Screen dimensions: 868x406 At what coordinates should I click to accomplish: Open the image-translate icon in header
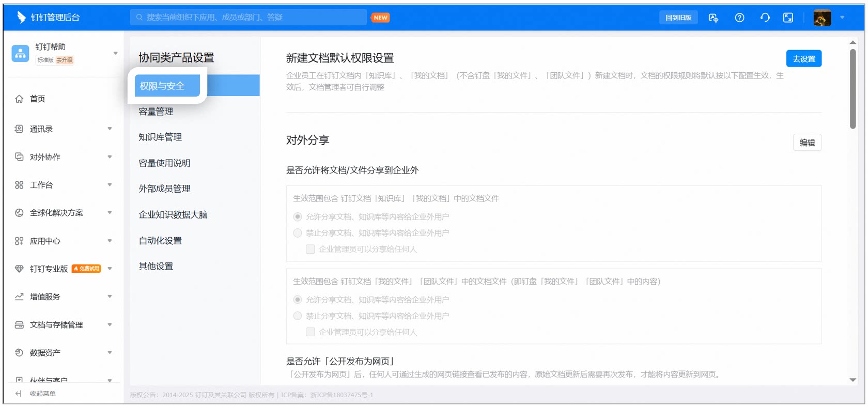(714, 18)
